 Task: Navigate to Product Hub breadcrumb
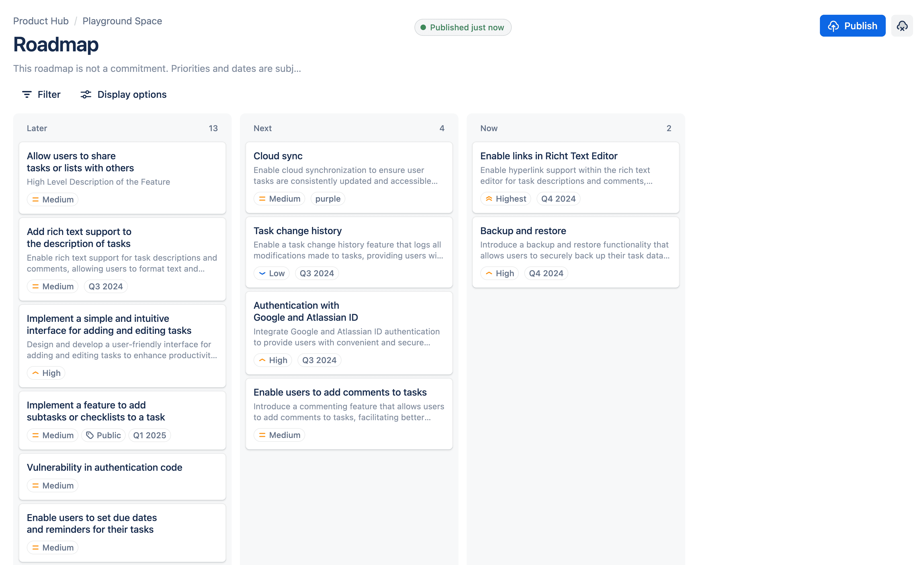(x=41, y=21)
